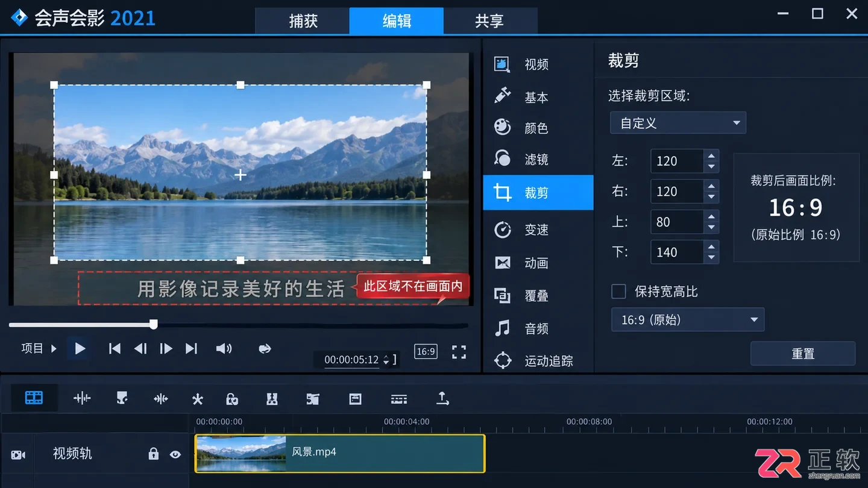Open the 变速 speed section
This screenshot has width=868, height=488.
tap(538, 230)
